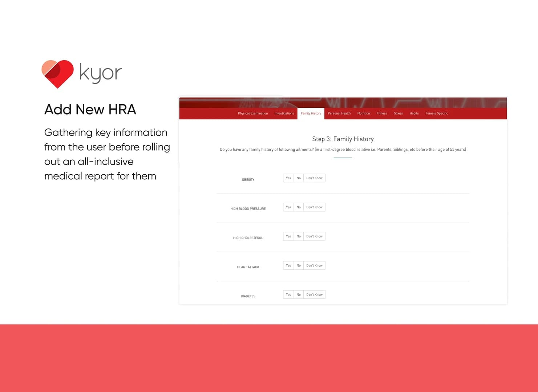Answer No for High Blood Pressure
Viewport: 538px width, 392px height.
tap(299, 207)
